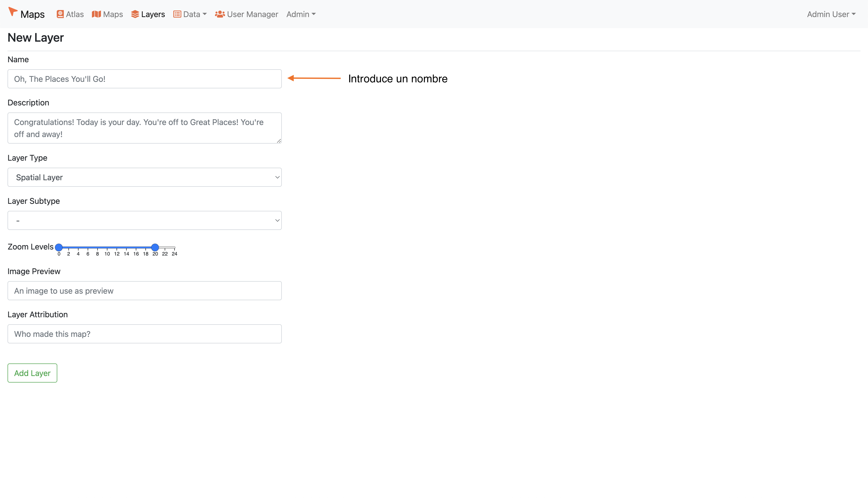Click zoom slider track at tick 24
The width and height of the screenshot is (868, 498).
175,247
